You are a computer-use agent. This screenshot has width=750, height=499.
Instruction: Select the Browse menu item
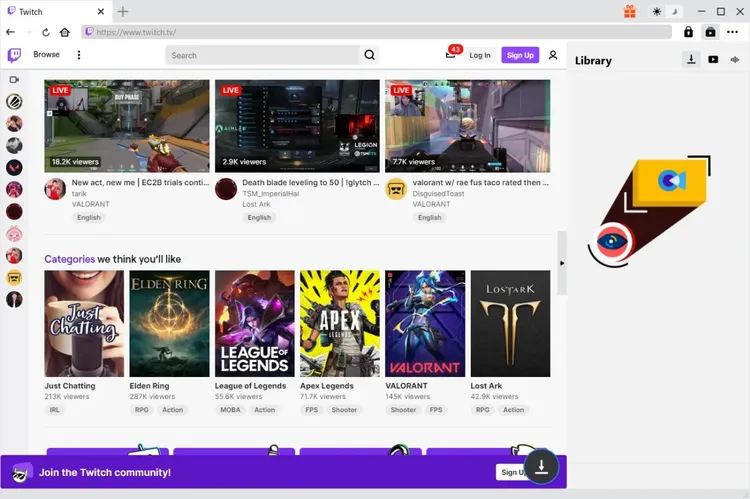46,55
